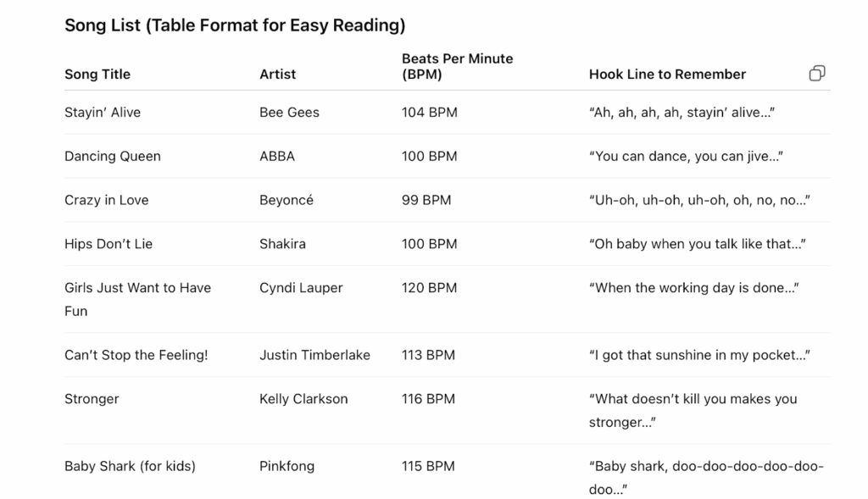Click the Song List table heading
This screenshot has height=499, width=868.
coord(235,25)
